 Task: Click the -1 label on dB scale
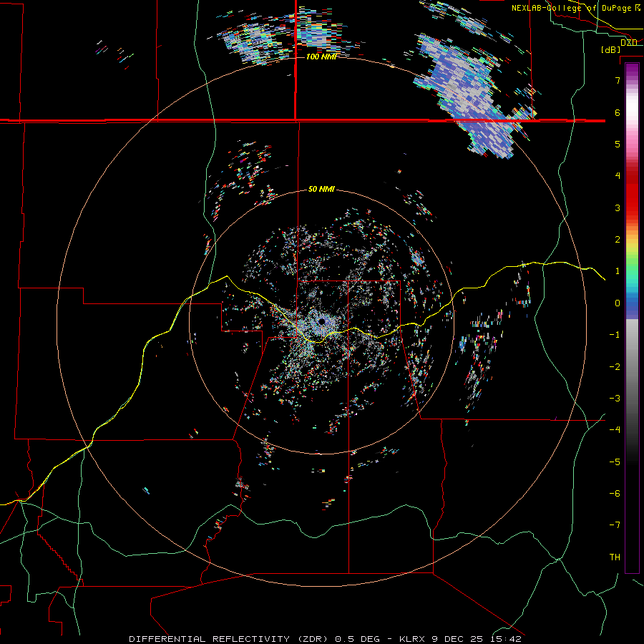tap(615, 335)
